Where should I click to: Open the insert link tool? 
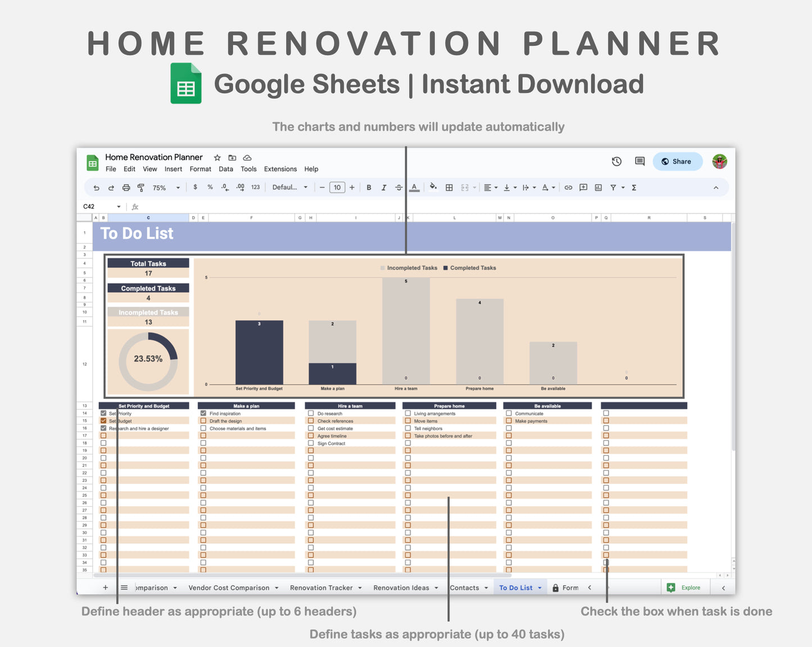pyautogui.click(x=568, y=187)
